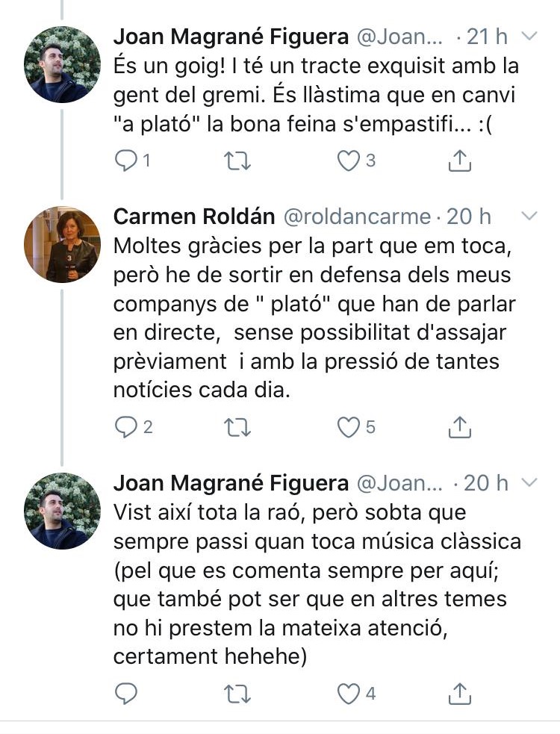Share Carmen Roldán's tweet

(x=460, y=426)
